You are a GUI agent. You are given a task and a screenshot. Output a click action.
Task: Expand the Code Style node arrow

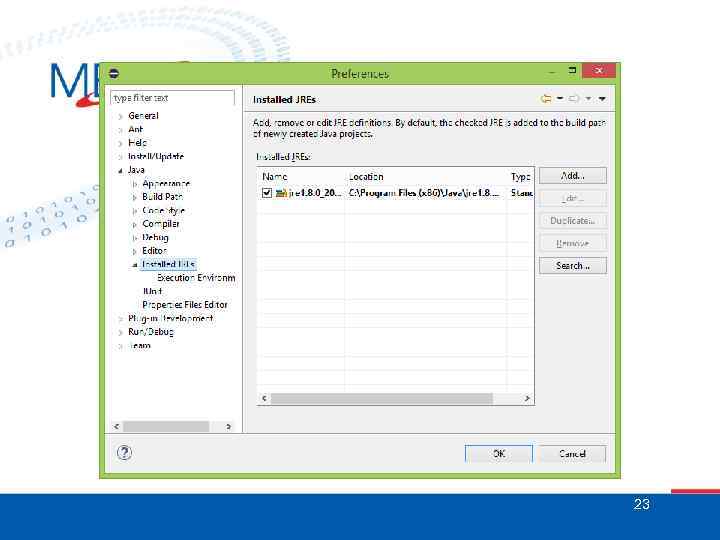[x=135, y=211]
